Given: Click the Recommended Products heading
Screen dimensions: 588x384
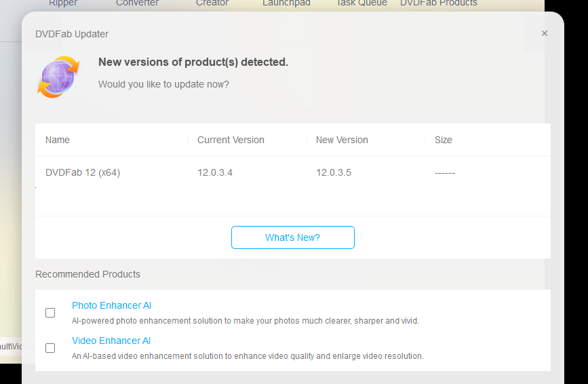Looking at the screenshot, I should coord(87,274).
